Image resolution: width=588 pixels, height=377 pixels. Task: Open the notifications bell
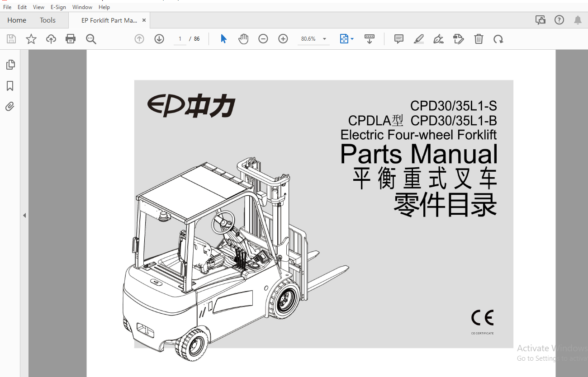(578, 20)
